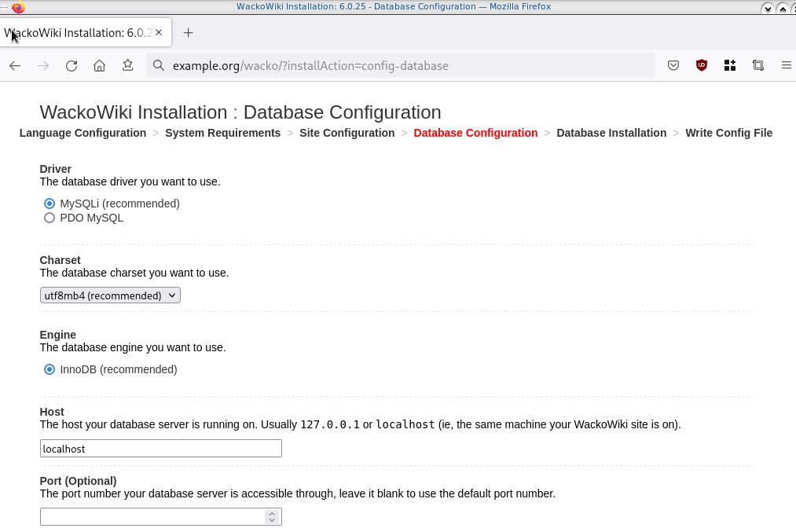Click the Host text field
The width and height of the screenshot is (796, 532).
coord(160,449)
